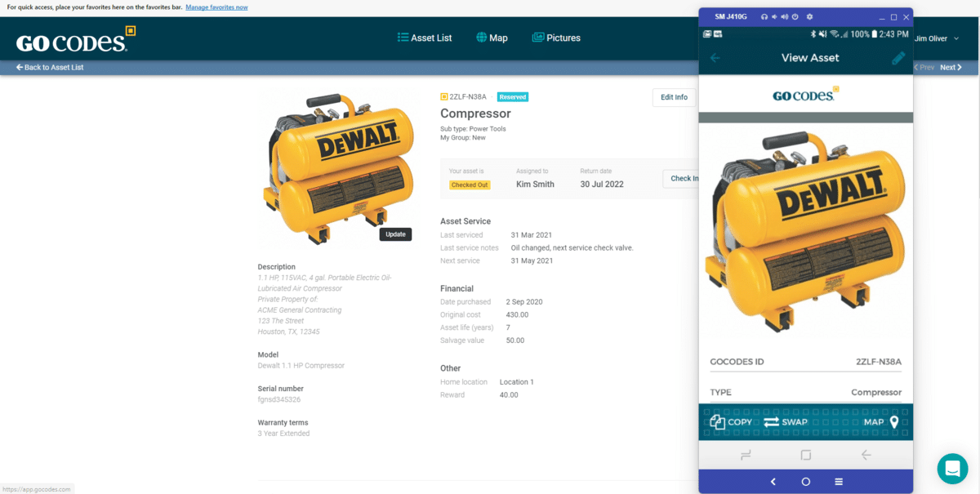
Task: Open the Asset List tab
Action: tap(424, 38)
